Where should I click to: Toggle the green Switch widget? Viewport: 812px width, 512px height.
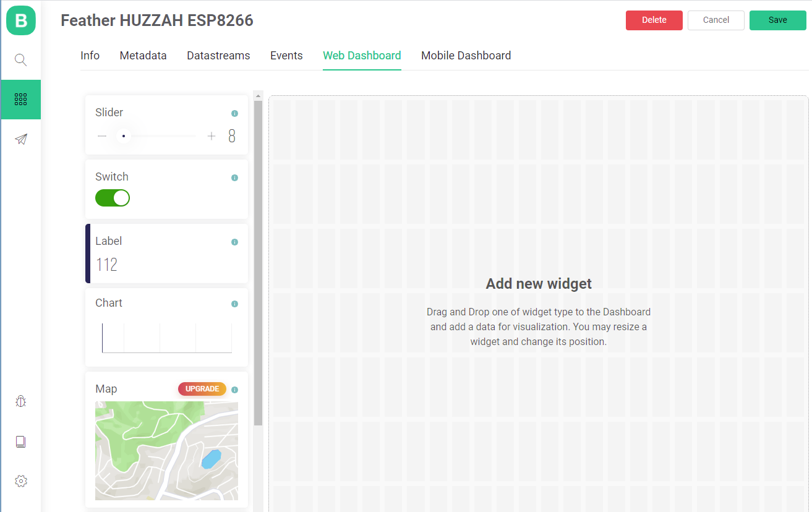point(113,198)
